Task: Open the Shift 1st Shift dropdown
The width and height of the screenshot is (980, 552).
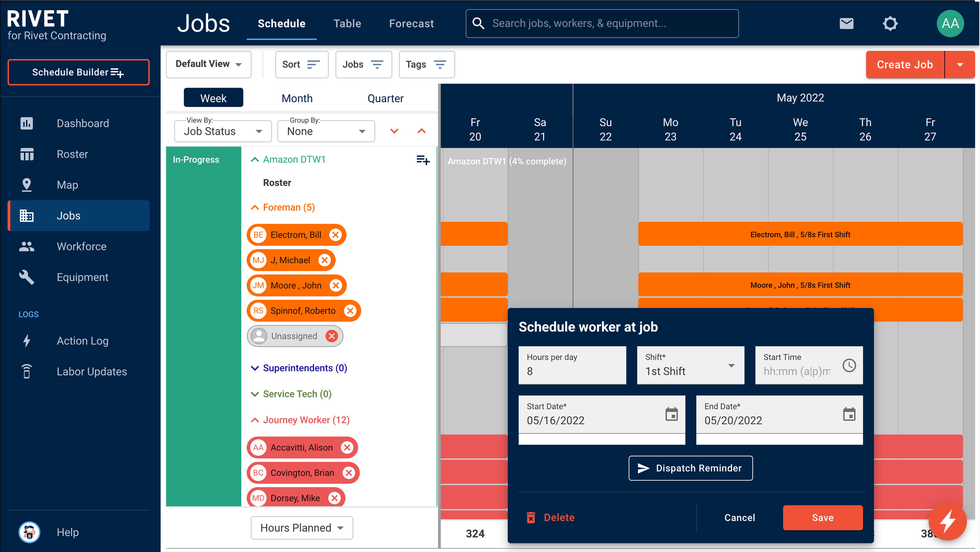Action: [x=691, y=366]
